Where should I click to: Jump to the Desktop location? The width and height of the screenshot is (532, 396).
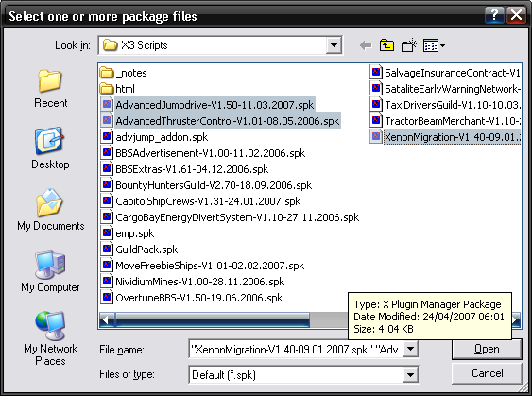click(x=50, y=148)
